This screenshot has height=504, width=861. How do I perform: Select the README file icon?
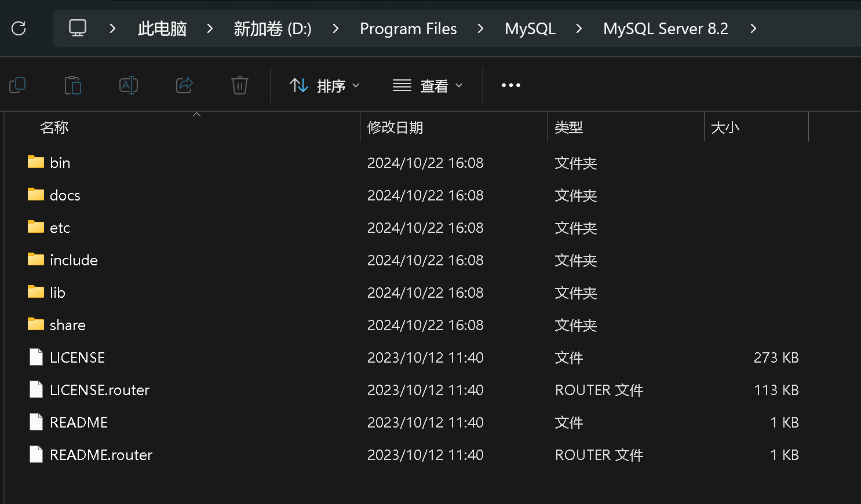pyautogui.click(x=36, y=422)
